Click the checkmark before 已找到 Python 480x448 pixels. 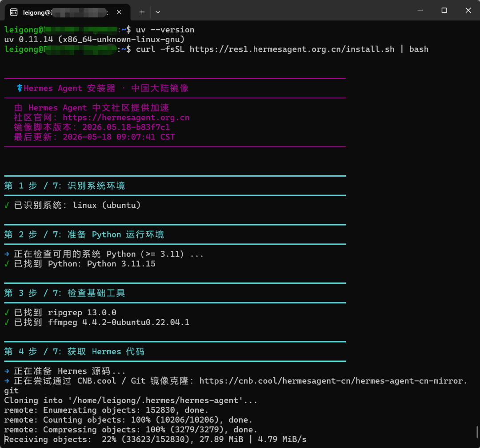click(7, 264)
